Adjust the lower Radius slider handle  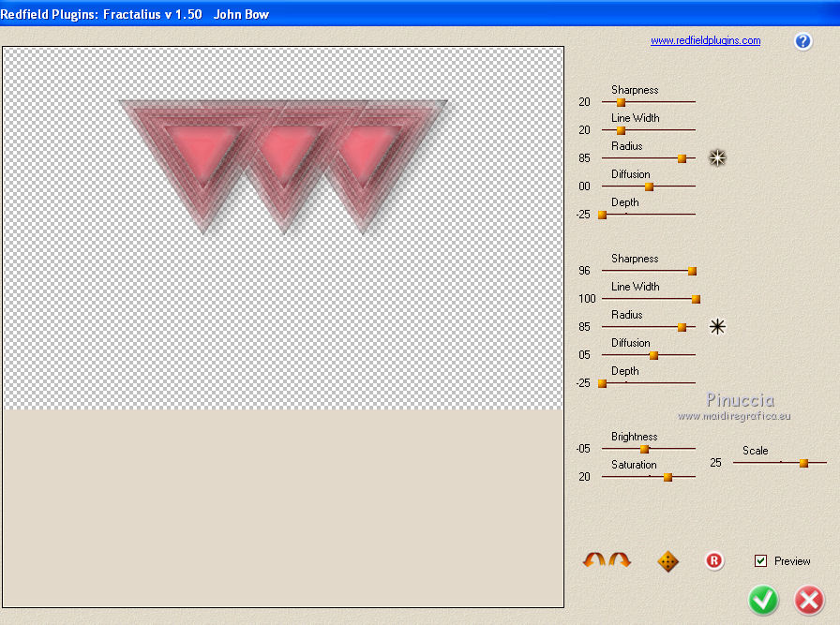tap(682, 327)
